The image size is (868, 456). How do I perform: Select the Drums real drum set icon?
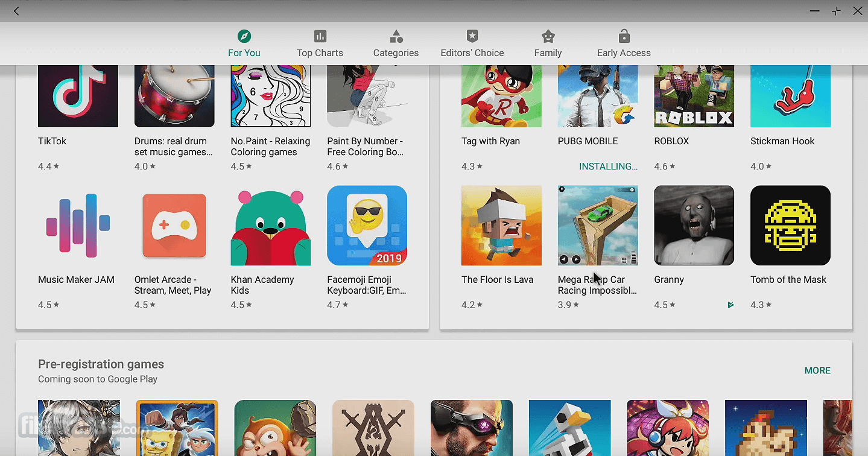click(x=174, y=96)
